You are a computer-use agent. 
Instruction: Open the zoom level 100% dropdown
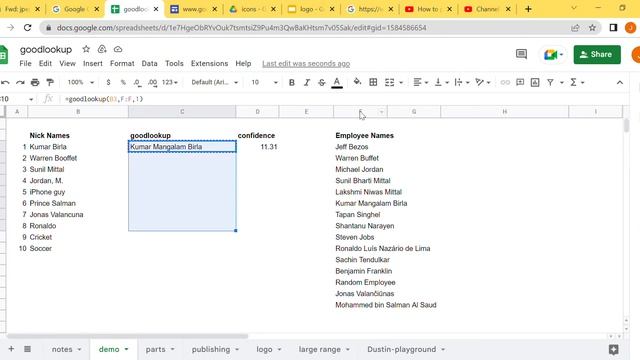pyautogui.click(x=81, y=82)
